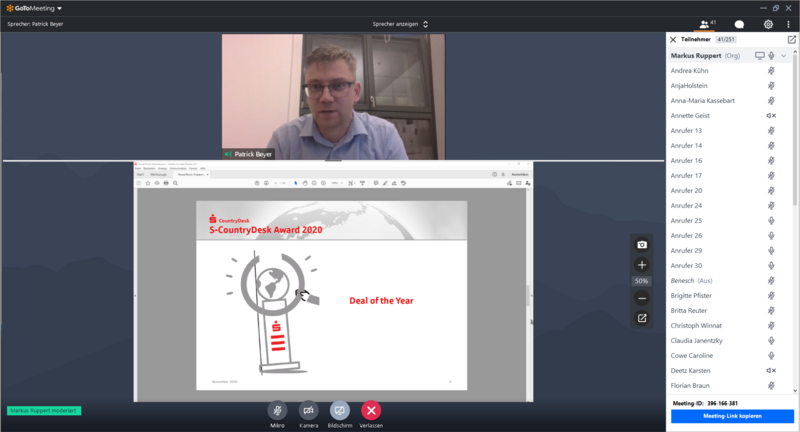Image resolution: width=800 pixels, height=432 pixels.
Task: Close the Teilnehmer panel
Action: [673, 39]
